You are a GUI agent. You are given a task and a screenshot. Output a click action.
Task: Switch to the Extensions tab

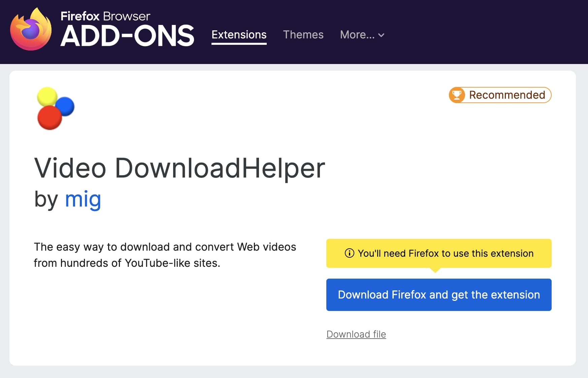239,35
